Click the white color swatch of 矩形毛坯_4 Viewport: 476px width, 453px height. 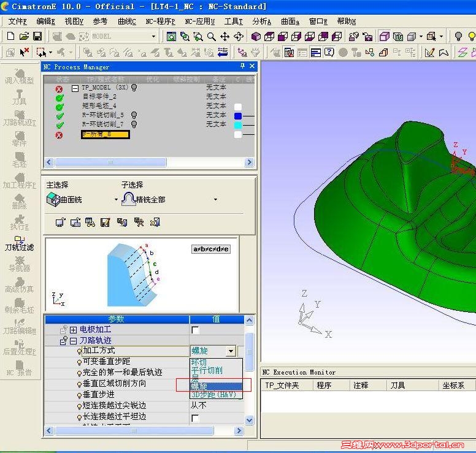pos(238,107)
